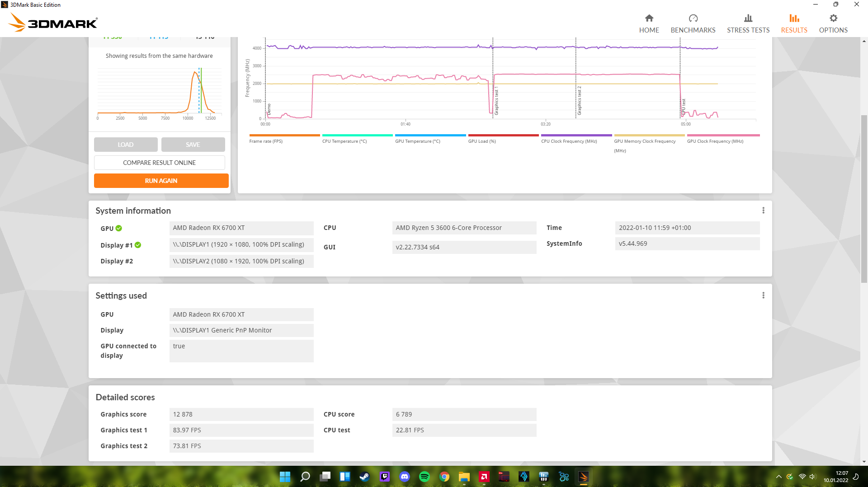
Task: Click scrollbar down arrow
Action: click(864, 462)
